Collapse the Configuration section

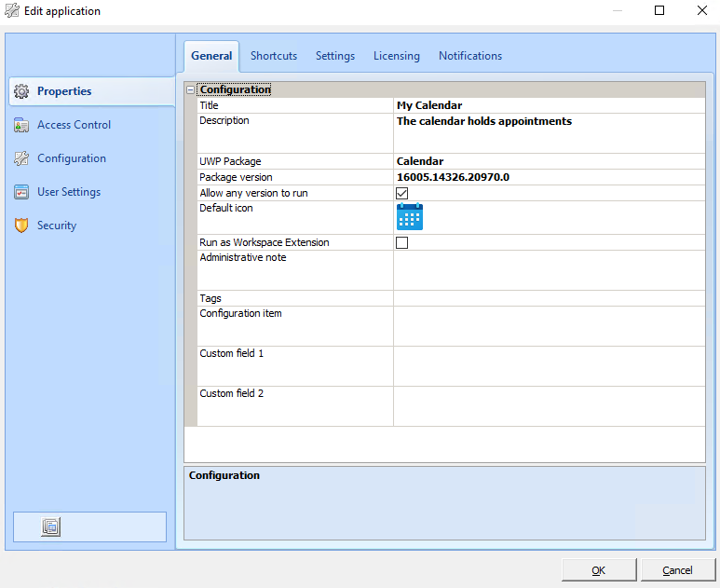[191, 90]
